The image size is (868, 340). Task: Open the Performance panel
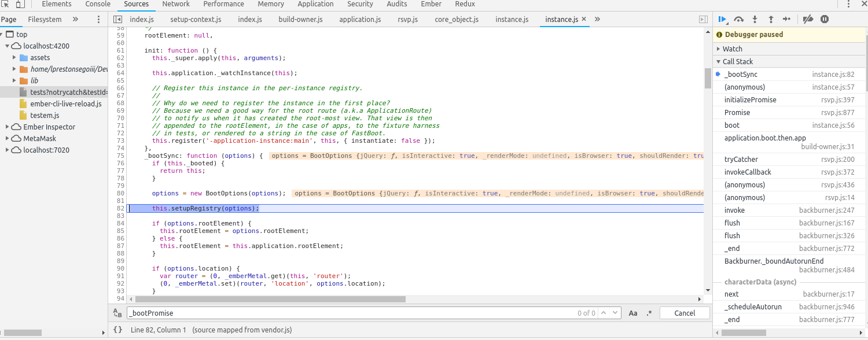[x=223, y=4]
